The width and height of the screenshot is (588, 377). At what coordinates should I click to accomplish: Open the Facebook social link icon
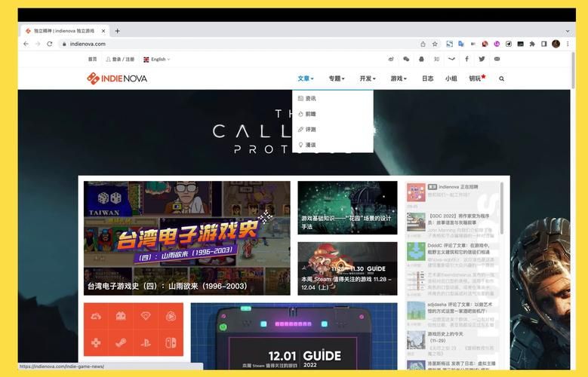pyautogui.click(x=467, y=60)
